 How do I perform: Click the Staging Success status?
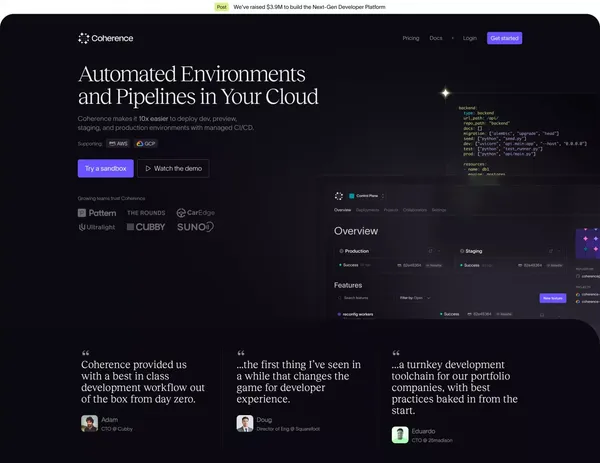[x=470, y=265]
